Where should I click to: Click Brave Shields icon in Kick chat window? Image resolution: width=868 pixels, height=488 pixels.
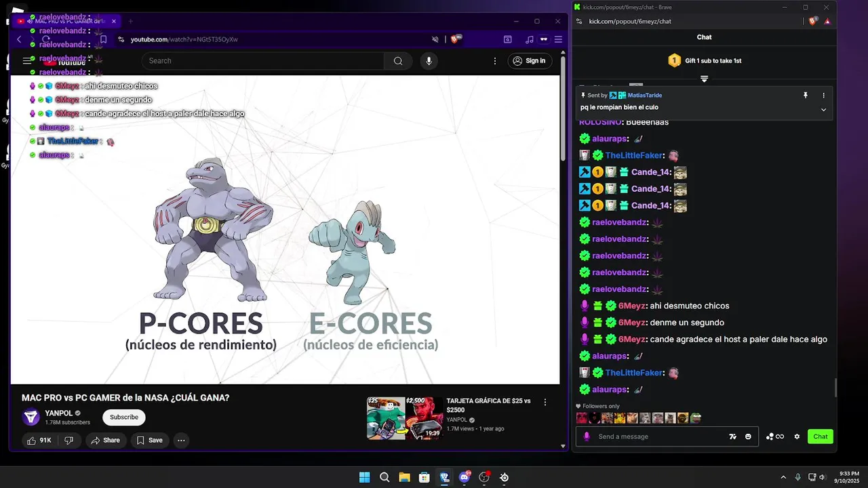coord(813,21)
